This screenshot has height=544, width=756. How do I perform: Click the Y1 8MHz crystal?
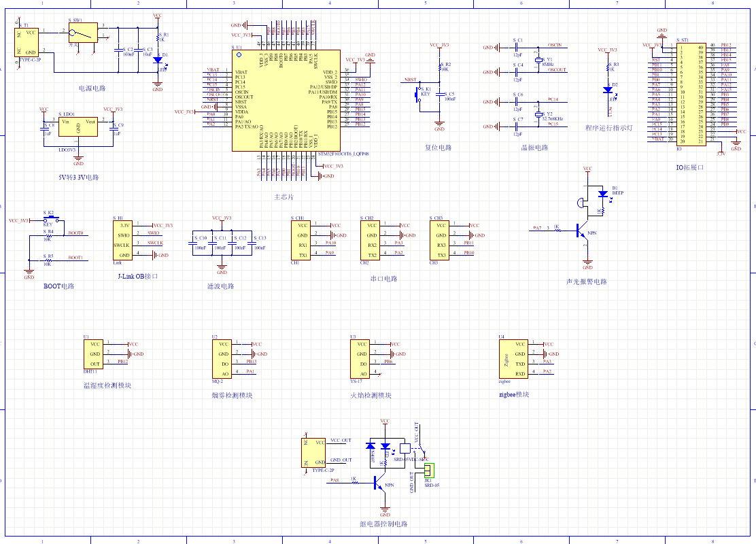[x=538, y=61]
